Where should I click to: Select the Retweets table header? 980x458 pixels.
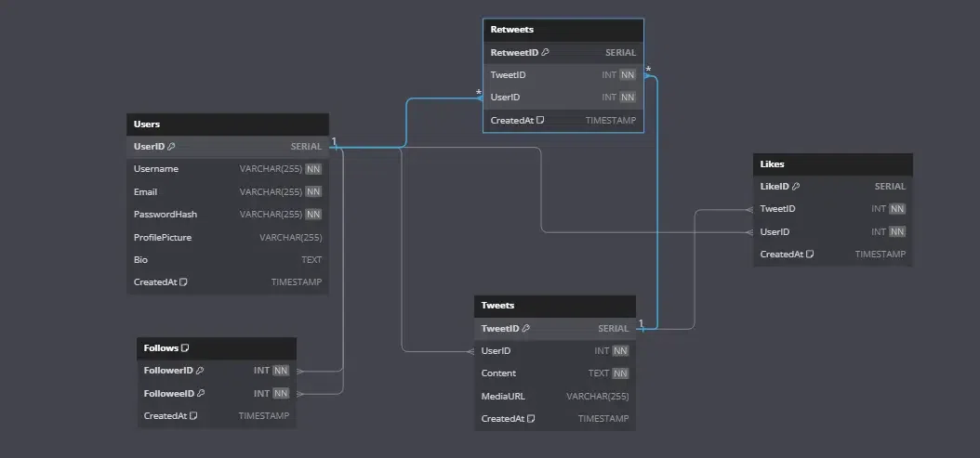[563, 30]
